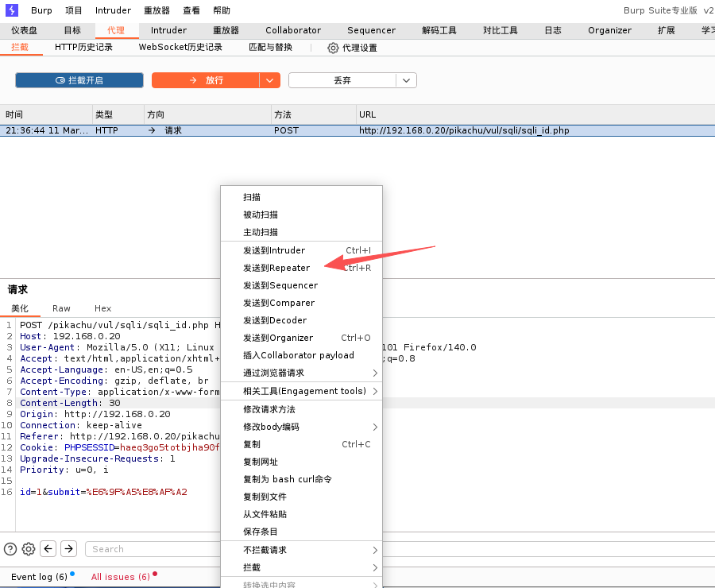Choose 扫描 from the context menu
The height and width of the screenshot is (588, 715).
(301, 197)
